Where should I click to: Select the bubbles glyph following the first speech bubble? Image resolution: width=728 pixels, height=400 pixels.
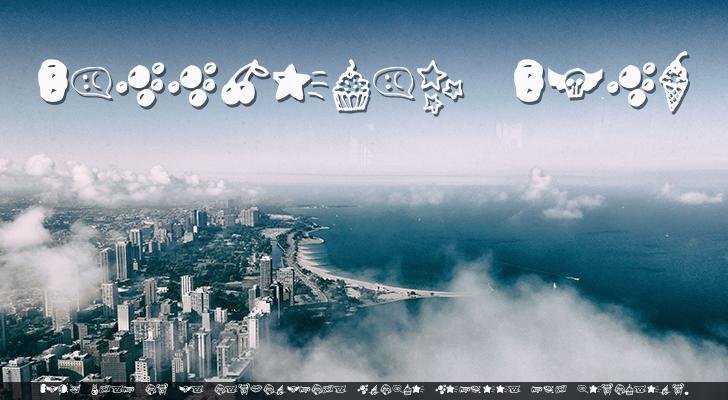coord(141,85)
